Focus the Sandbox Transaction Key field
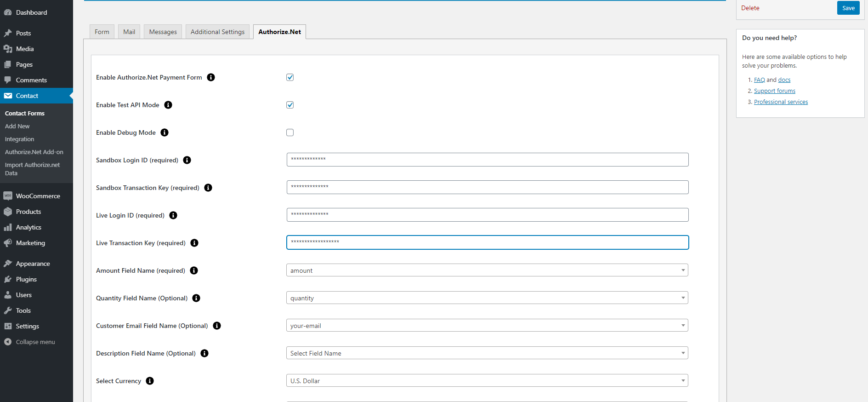 click(x=488, y=187)
